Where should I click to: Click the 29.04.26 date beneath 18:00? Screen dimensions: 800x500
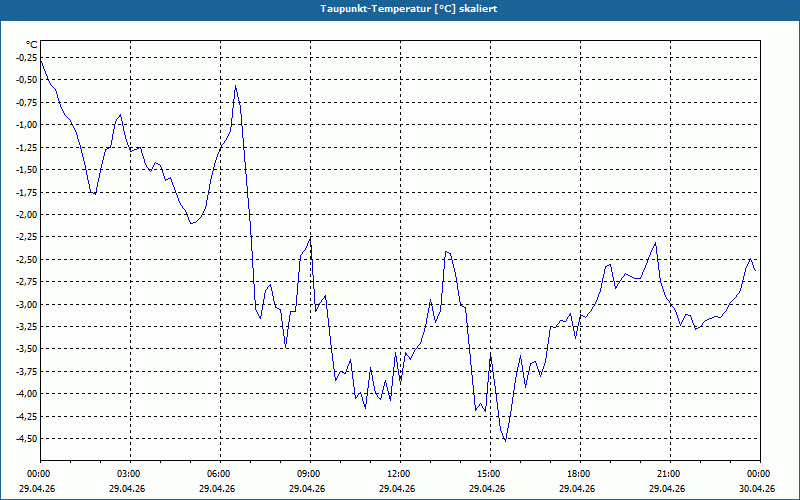coord(577,489)
